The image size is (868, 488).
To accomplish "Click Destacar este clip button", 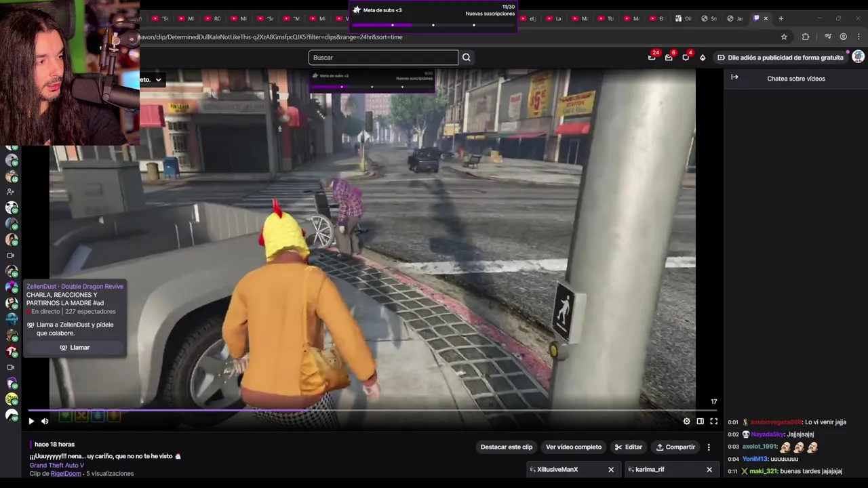I will tap(507, 447).
